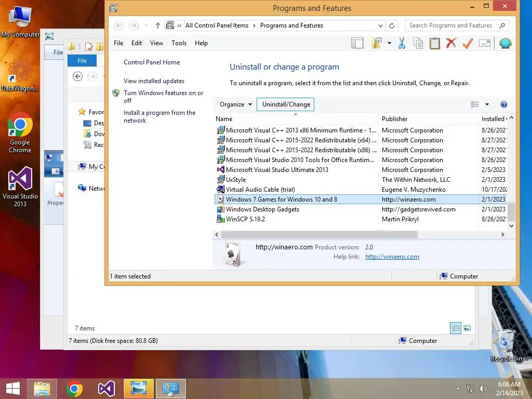Screen dimensions: 532x399
Task: Click the view options list icon
Action: [x=475, y=104]
